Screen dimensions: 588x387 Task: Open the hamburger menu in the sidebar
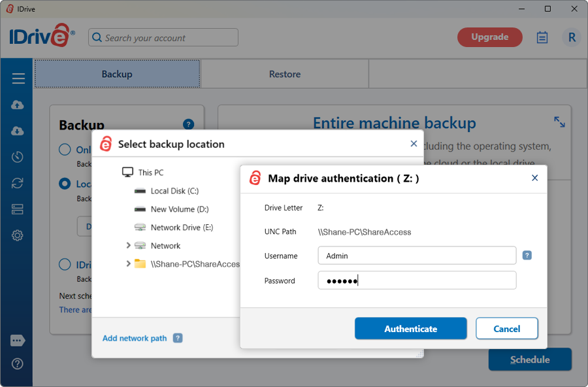click(x=18, y=78)
